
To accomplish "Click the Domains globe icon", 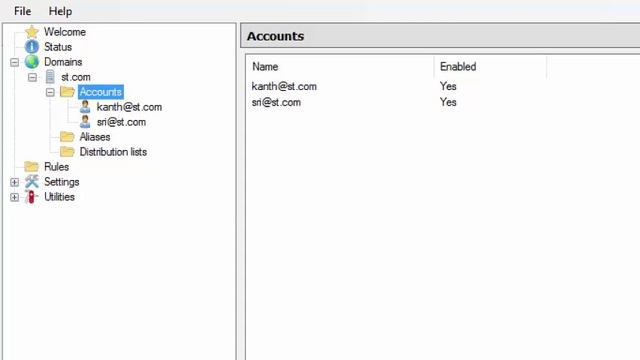I will [x=31, y=62].
